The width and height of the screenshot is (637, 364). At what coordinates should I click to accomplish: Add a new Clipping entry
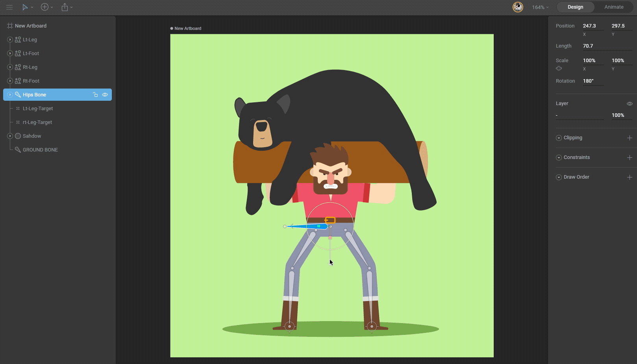(x=630, y=138)
